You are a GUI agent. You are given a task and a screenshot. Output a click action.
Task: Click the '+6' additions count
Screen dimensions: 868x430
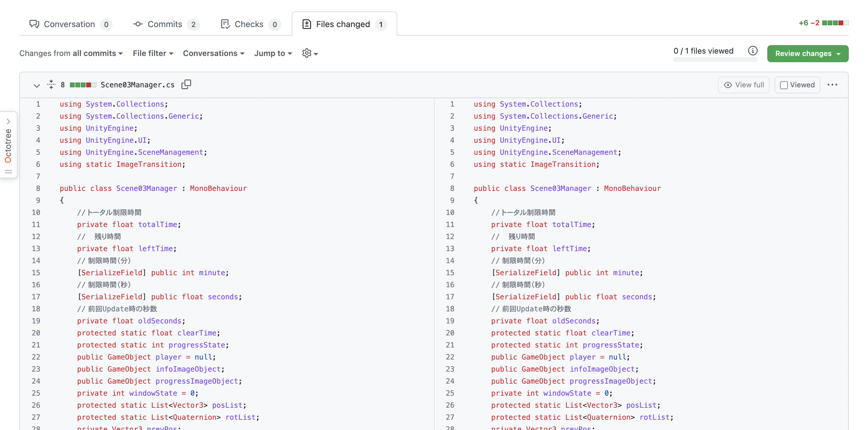[x=803, y=23]
